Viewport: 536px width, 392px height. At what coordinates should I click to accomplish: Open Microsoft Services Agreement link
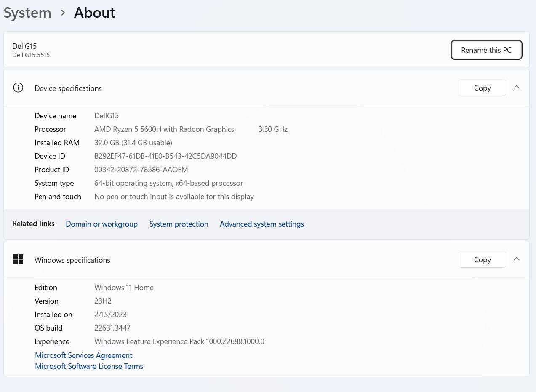83,355
